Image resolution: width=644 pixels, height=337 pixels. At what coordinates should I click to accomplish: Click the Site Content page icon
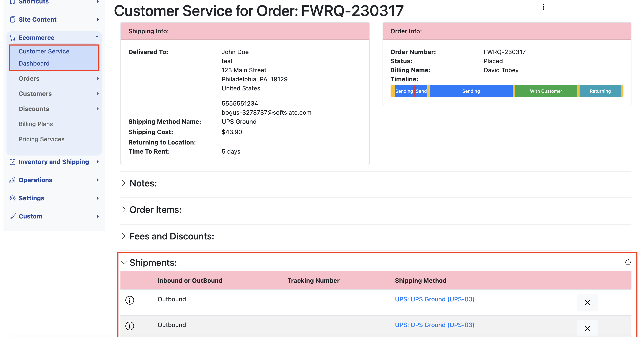[x=13, y=19]
